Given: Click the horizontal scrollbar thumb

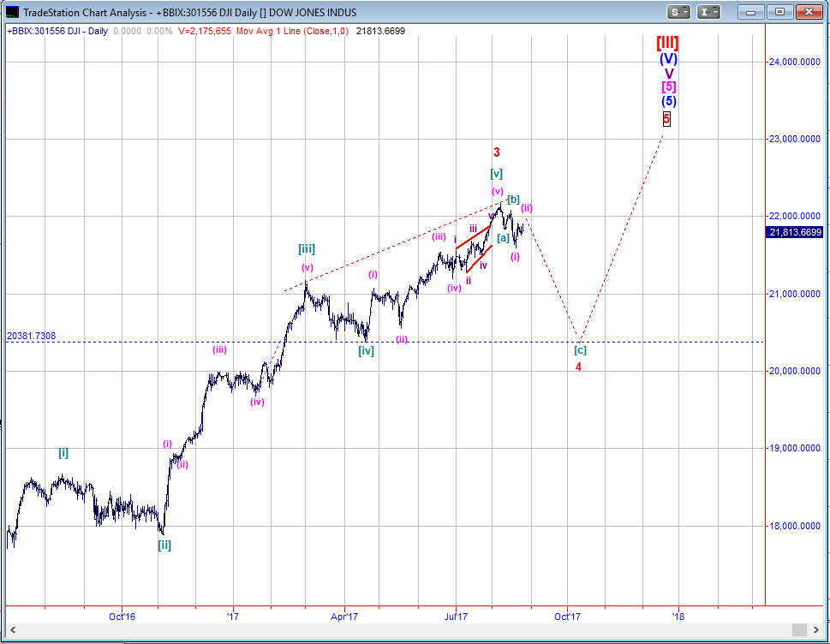Looking at the screenshot, I should [x=799, y=629].
